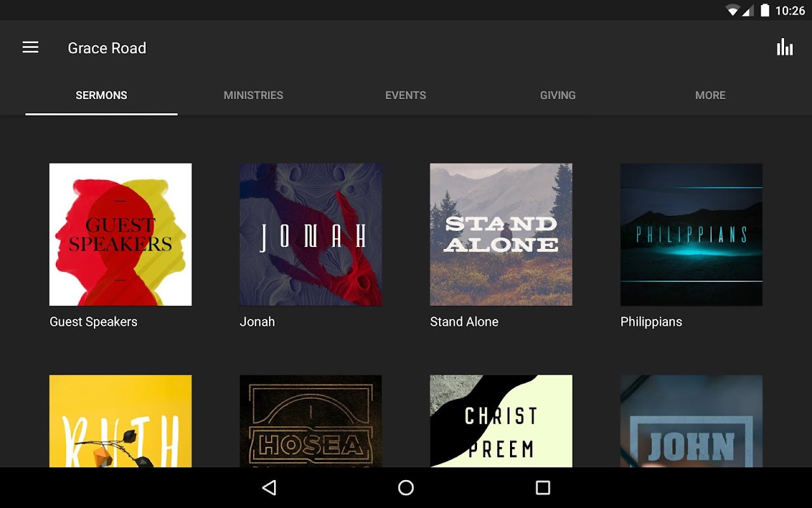
Task: Click the "Grace Road" app title
Action: coord(107,48)
